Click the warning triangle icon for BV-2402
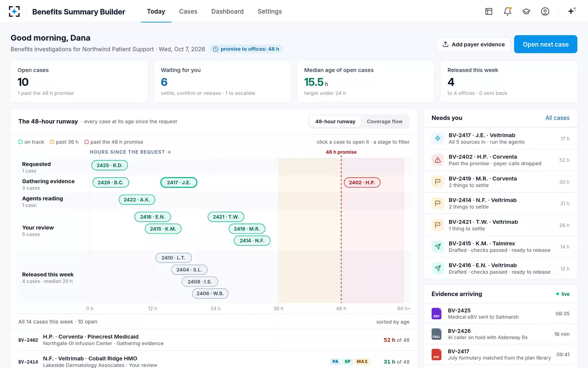 [438, 160]
